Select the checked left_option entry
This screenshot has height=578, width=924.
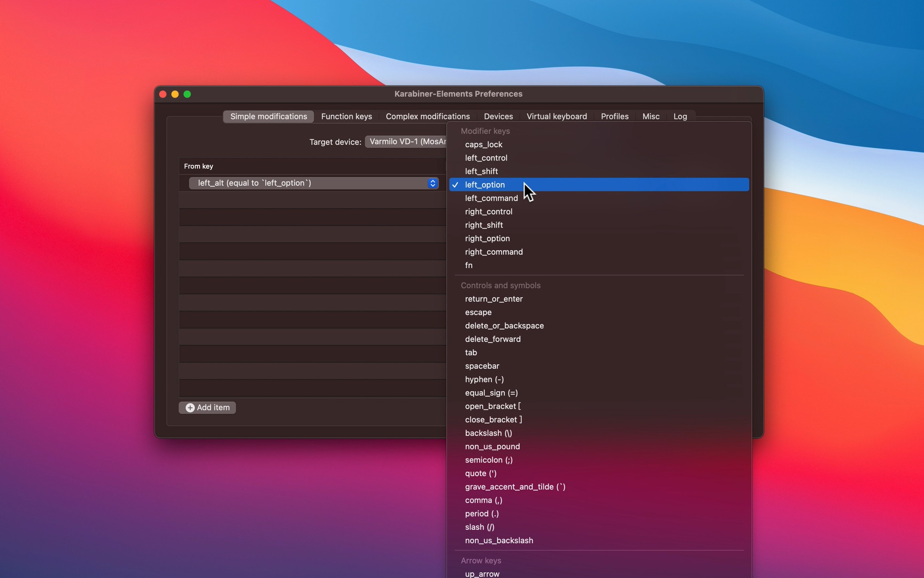(599, 185)
